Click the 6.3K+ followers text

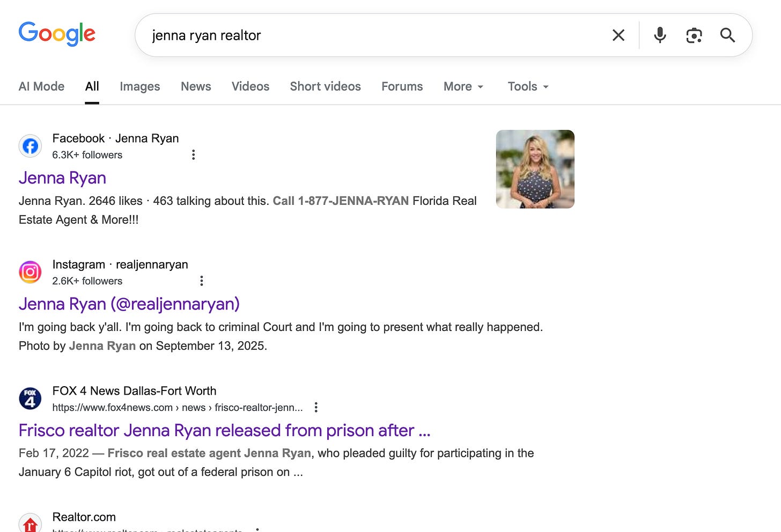(87, 155)
